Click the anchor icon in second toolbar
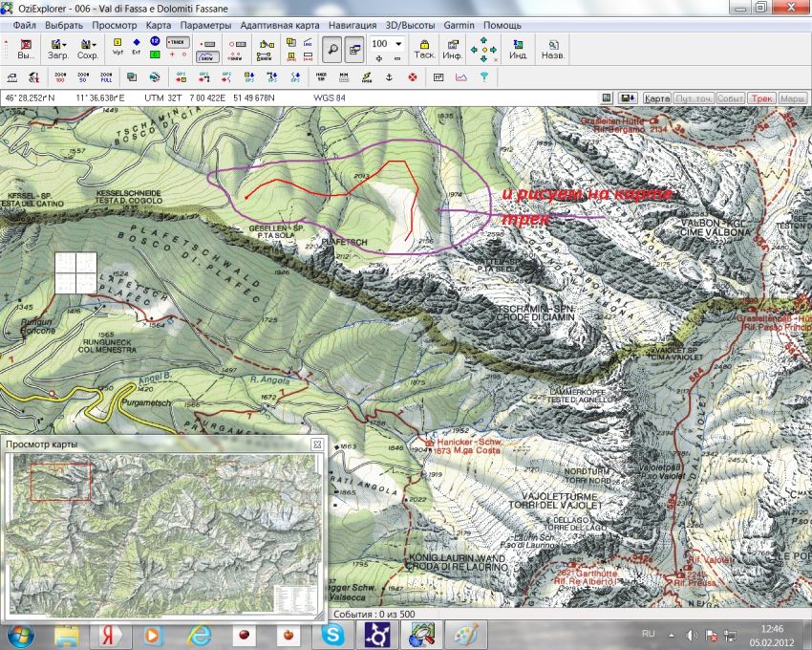 (x=390, y=76)
